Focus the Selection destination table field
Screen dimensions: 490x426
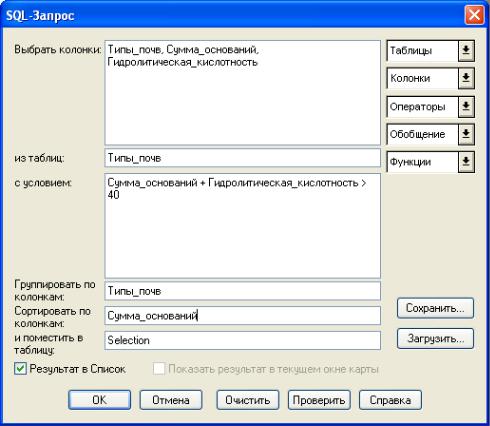click(242, 340)
